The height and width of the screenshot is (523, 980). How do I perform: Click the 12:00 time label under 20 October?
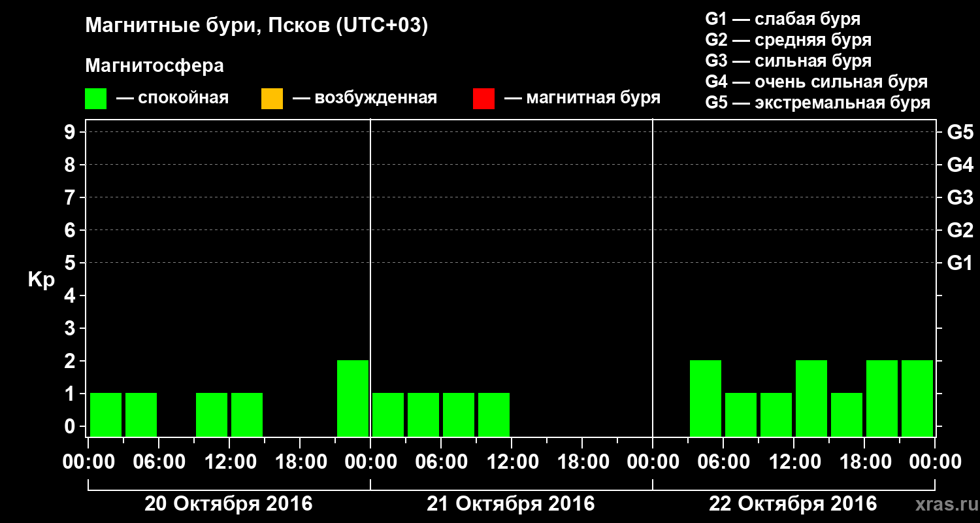coord(229,462)
